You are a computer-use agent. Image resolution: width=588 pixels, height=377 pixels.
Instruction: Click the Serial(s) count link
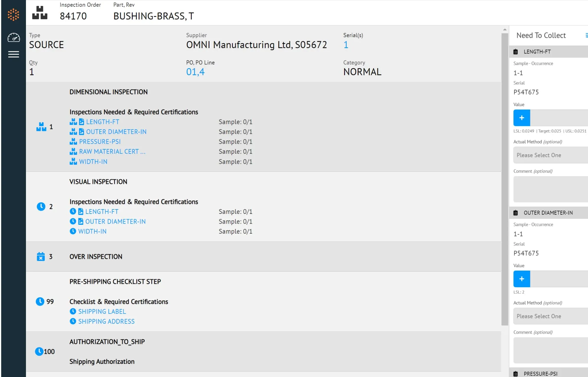pyautogui.click(x=346, y=45)
